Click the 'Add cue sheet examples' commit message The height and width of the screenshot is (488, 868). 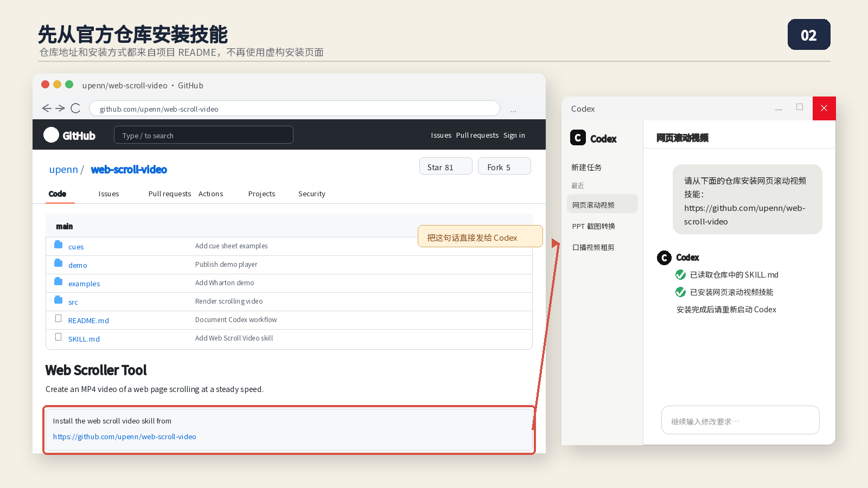(232, 246)
